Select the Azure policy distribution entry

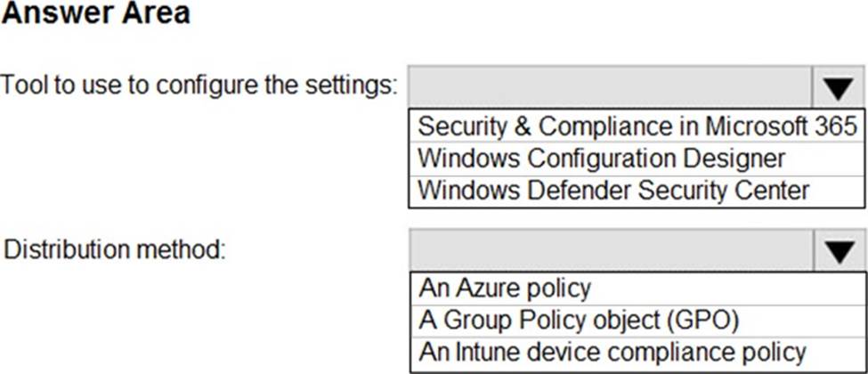coord(505,288)
